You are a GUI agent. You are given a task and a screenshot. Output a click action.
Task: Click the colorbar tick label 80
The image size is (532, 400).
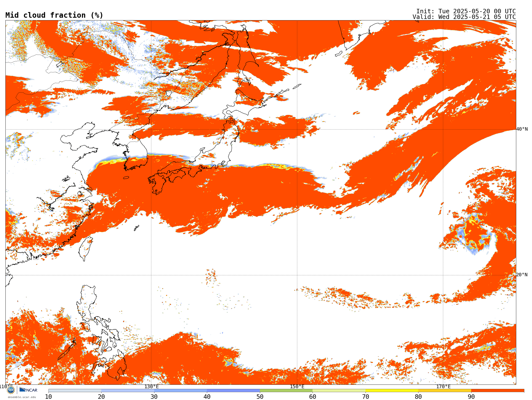(x=418, y=397)
